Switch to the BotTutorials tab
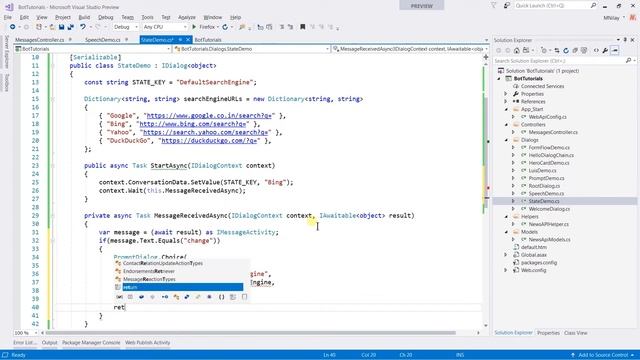The image size is (640, 360). click(208, 40)
